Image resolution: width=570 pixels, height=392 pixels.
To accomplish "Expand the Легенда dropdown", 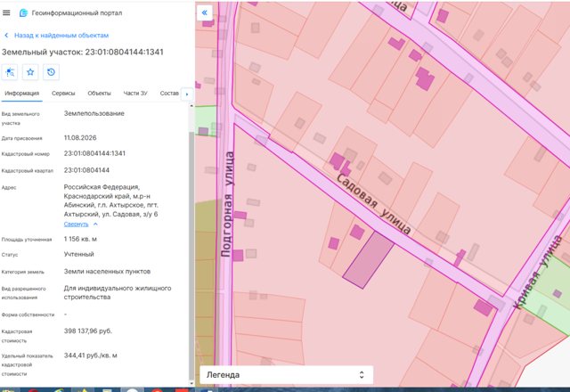I will 287,374.
